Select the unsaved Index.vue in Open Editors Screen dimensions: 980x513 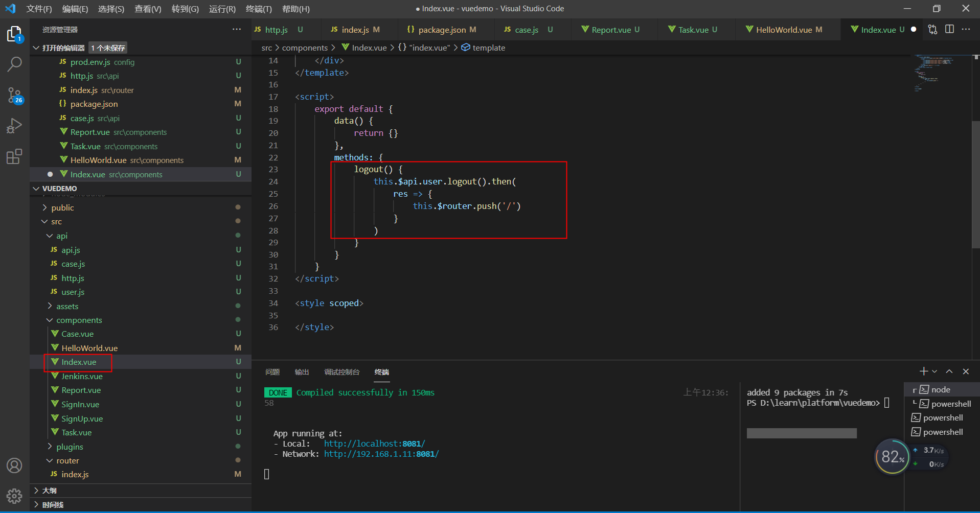click(x=141, y=174)
